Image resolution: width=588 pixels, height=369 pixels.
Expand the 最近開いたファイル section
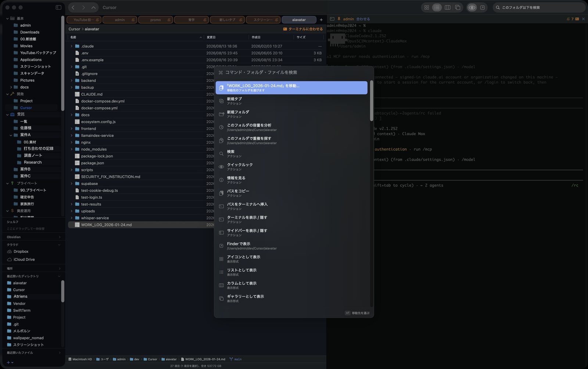(x=60, y=353)
